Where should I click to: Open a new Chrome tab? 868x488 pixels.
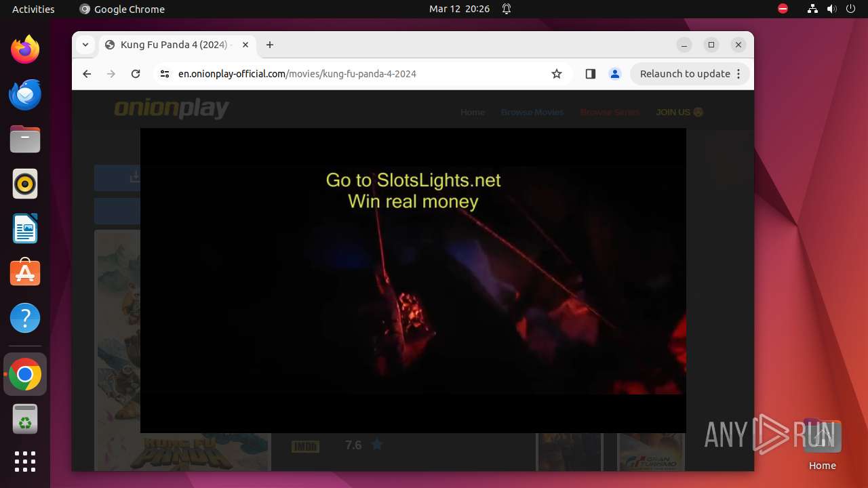270,45
